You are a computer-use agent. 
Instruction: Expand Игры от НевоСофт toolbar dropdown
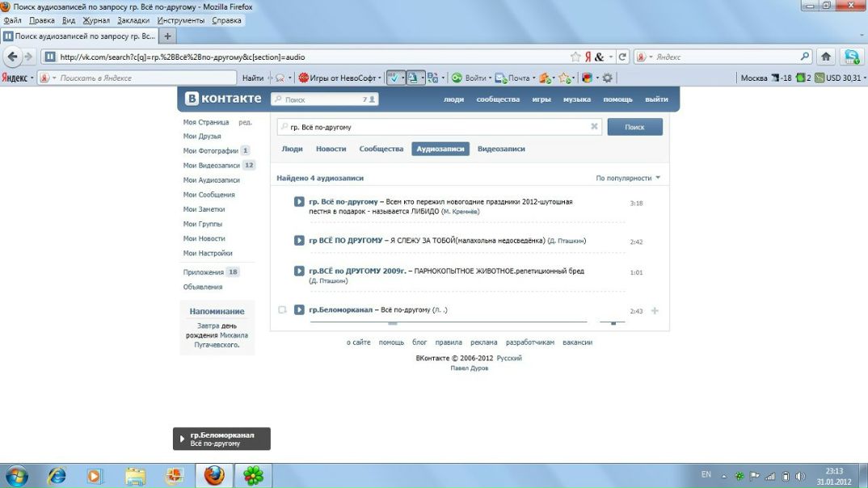tap(380, 78)
